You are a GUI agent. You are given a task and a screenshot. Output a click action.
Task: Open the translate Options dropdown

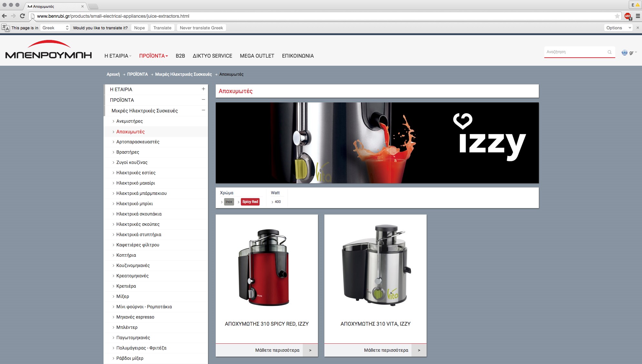pyautogui.click(x=618, y=28)
